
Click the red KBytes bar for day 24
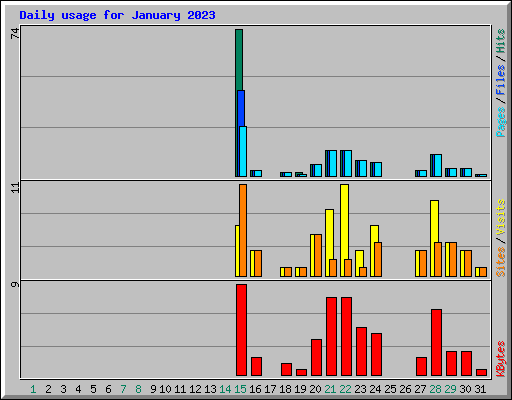376,355
